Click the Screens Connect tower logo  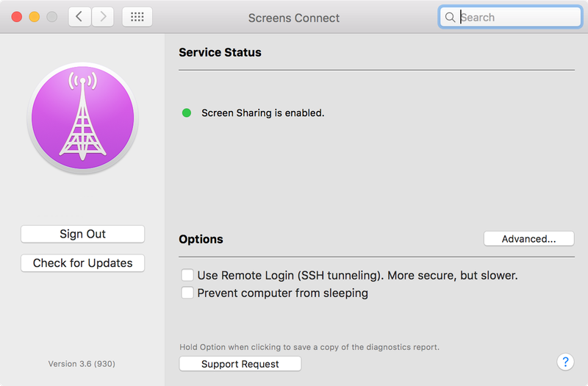83,118
